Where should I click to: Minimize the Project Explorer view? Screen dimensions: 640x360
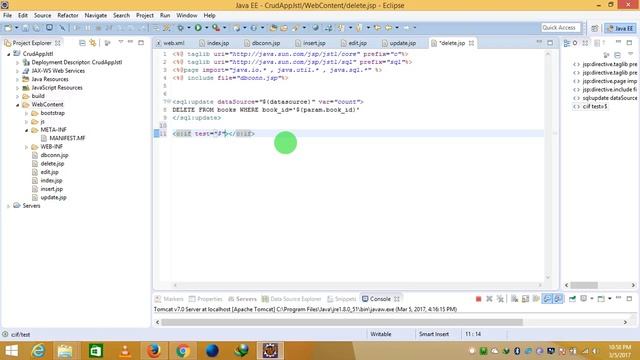coord(130,42)
